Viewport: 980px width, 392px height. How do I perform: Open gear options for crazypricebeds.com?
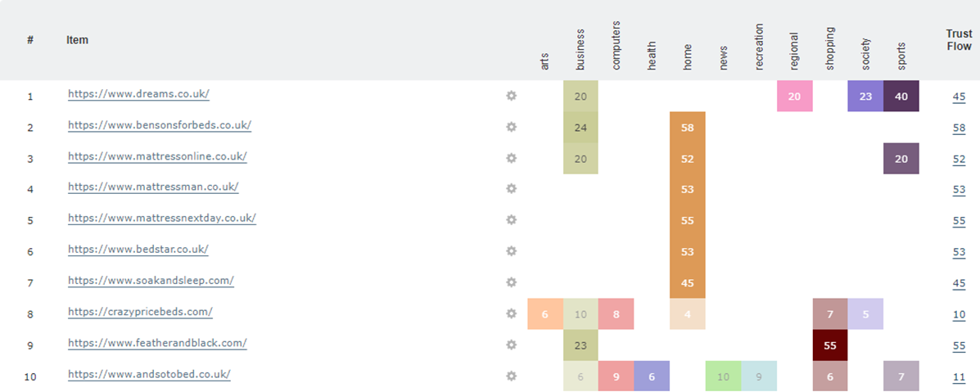point(512,313)
